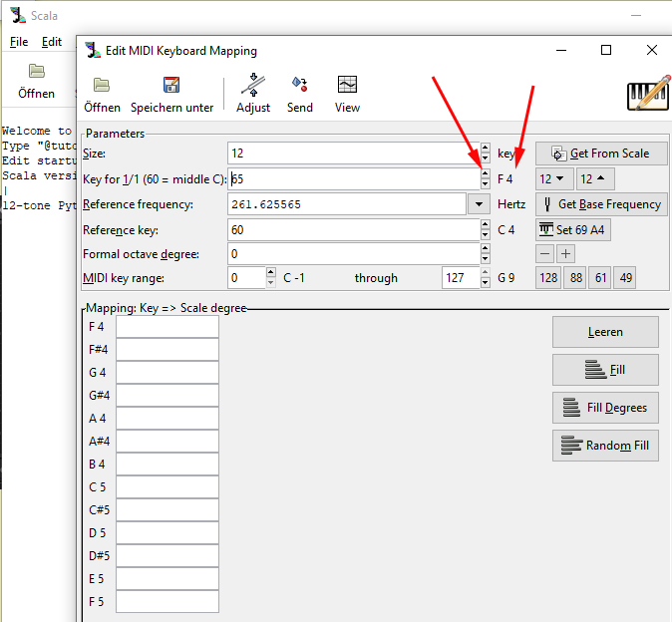Click the Fill Degrees button
This screenshot has width=672, height=622.
(605, 408)
